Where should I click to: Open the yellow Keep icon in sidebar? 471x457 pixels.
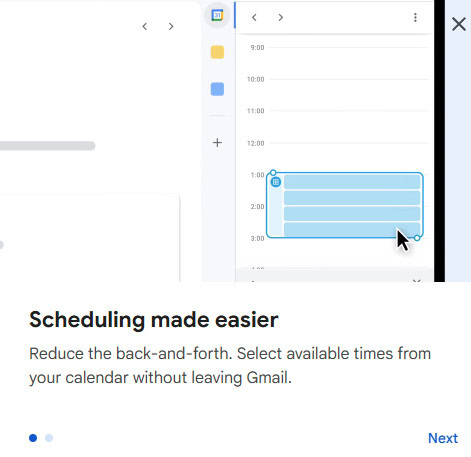[x=217, y=52]
